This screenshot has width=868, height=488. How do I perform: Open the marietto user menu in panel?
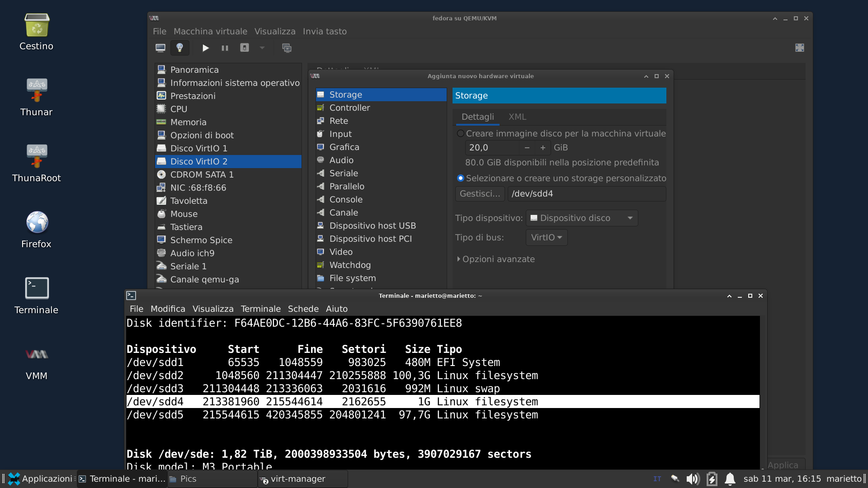pos(844,479)
